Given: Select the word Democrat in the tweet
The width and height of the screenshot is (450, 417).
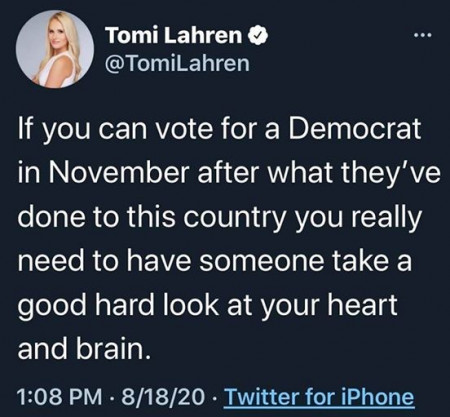Looking at the screenshot, I should (354, 128).
